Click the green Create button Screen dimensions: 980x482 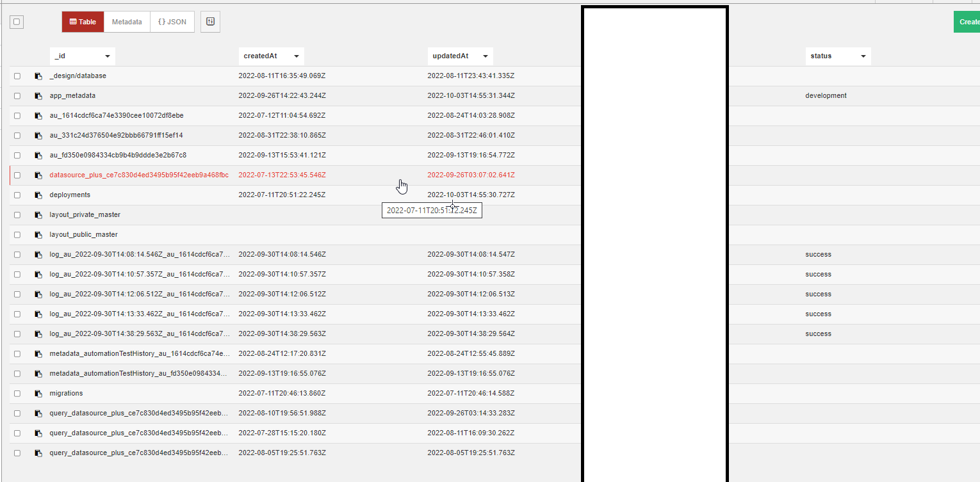[969, 21]
